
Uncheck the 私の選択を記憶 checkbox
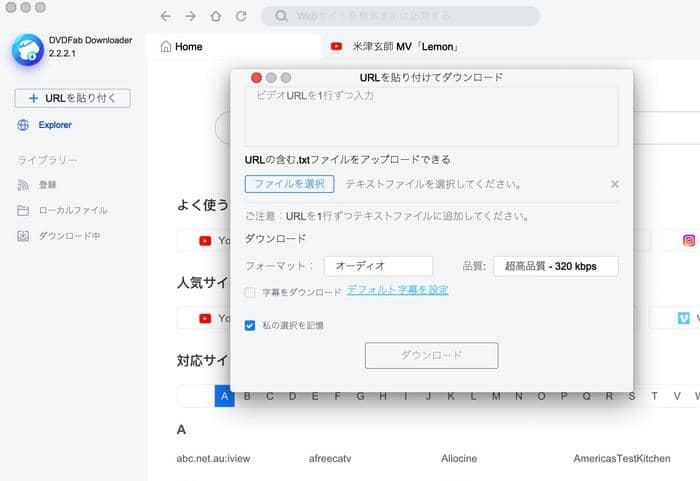(x=251, y=325)
